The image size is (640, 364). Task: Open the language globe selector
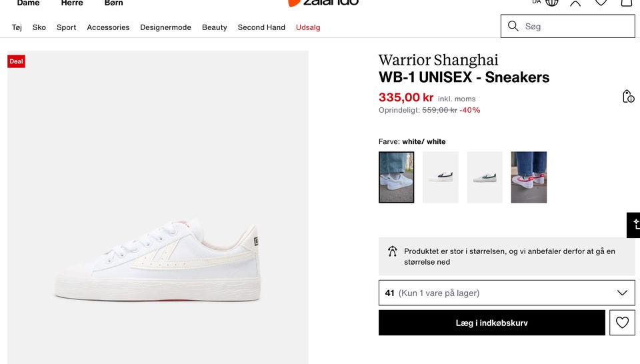[x=551, y=2]
